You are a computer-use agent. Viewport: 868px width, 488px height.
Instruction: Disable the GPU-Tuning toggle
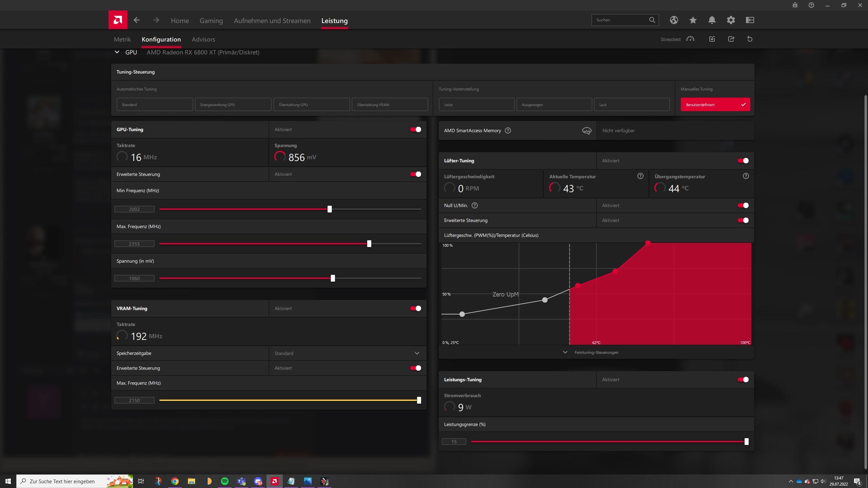click(x=416, y=129)
